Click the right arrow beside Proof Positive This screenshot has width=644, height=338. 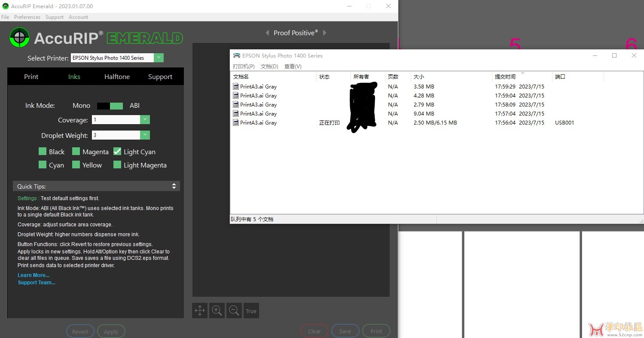tap(324, 33)
